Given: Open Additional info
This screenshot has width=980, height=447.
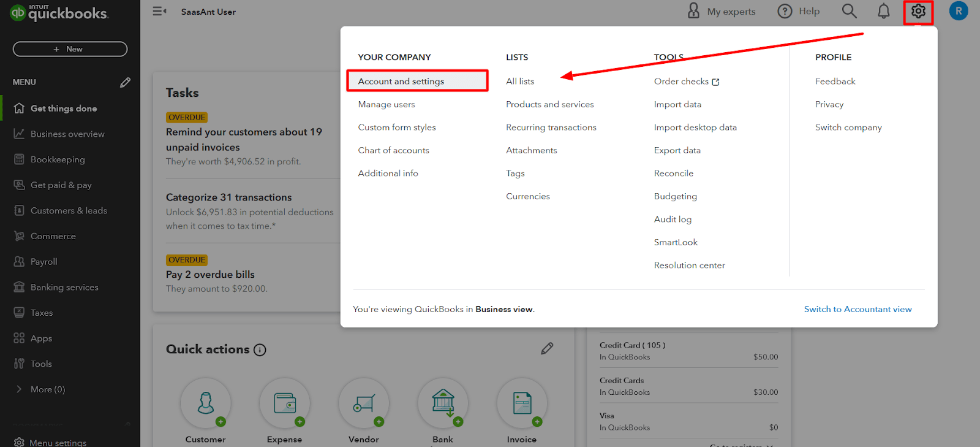Looking at the screenshot, I should click(x=388, y=174).
